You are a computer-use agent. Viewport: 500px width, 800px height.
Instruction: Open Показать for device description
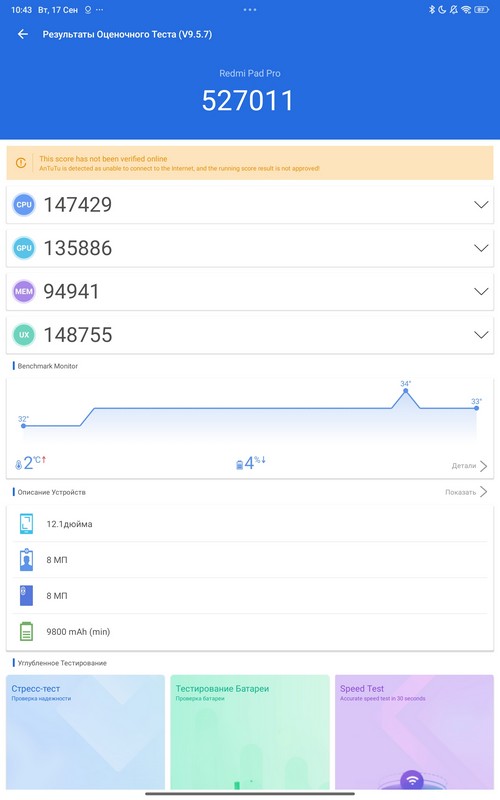[x=466, y=492]
